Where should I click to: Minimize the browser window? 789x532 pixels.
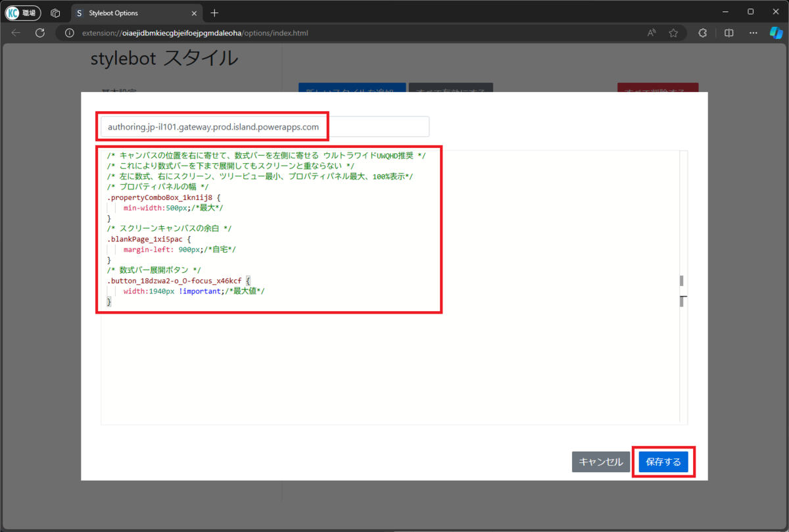tap(725, 12)
